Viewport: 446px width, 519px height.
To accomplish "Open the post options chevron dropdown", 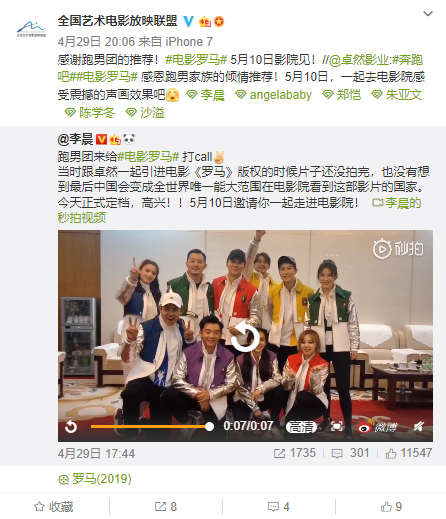I will [428, 14].
